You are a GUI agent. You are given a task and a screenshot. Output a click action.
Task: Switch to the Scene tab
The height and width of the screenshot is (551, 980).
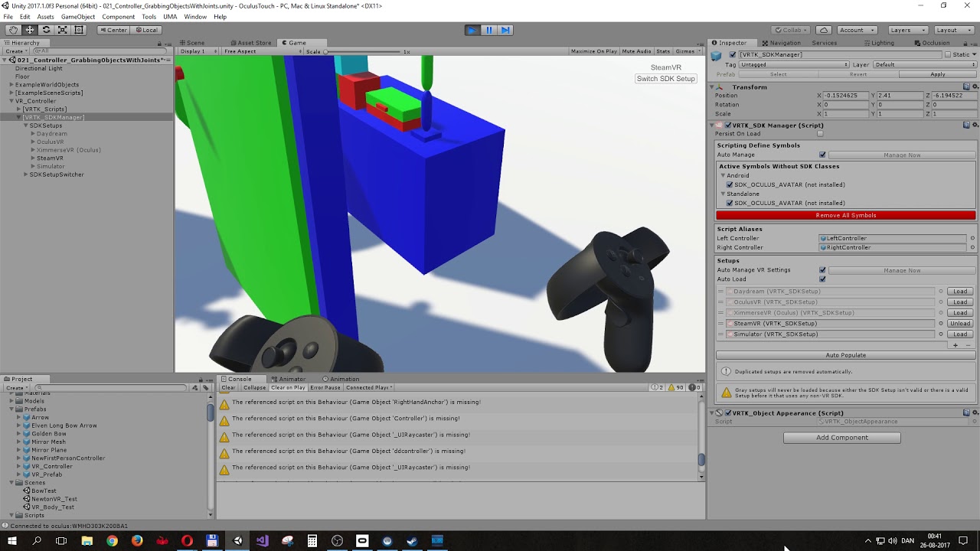(x=191, y=43)
